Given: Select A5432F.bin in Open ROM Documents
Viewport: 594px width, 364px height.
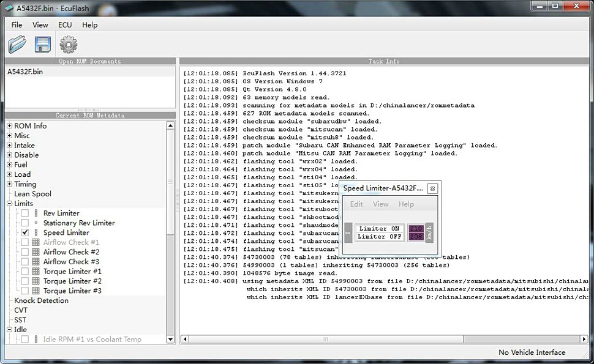Looking at the screenshot, I should point(25,72).
